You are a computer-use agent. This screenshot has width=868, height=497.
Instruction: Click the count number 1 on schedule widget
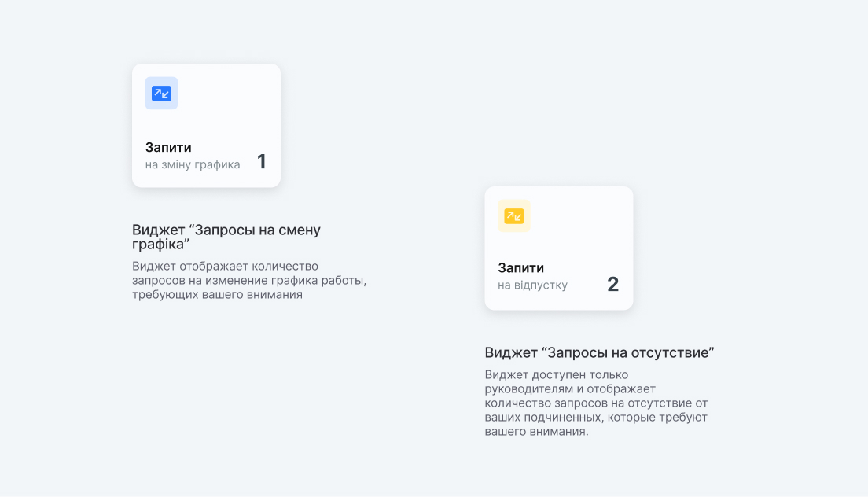pos(262,162)
